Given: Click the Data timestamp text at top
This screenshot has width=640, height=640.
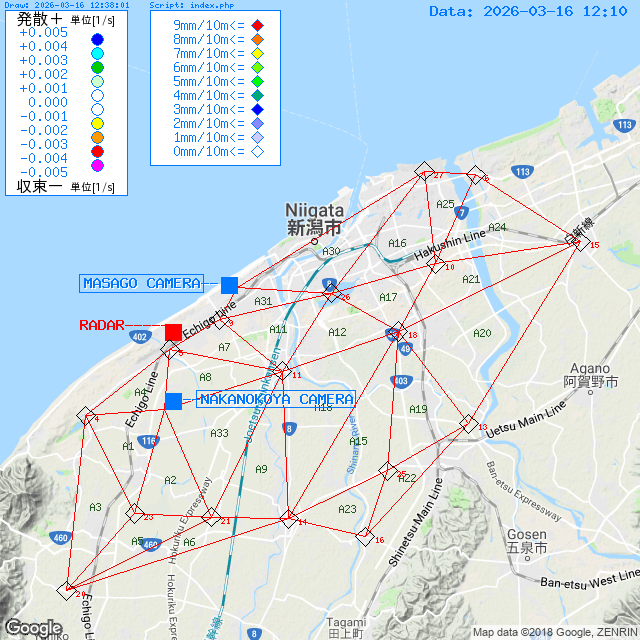Looking at the screenshot, I should point(527,11).
